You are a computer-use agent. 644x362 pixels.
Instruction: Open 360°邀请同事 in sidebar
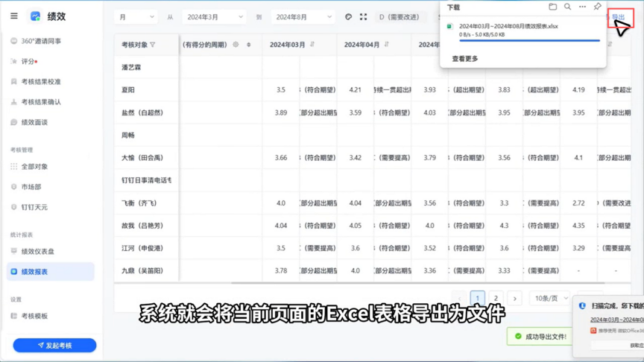[41, 41]
